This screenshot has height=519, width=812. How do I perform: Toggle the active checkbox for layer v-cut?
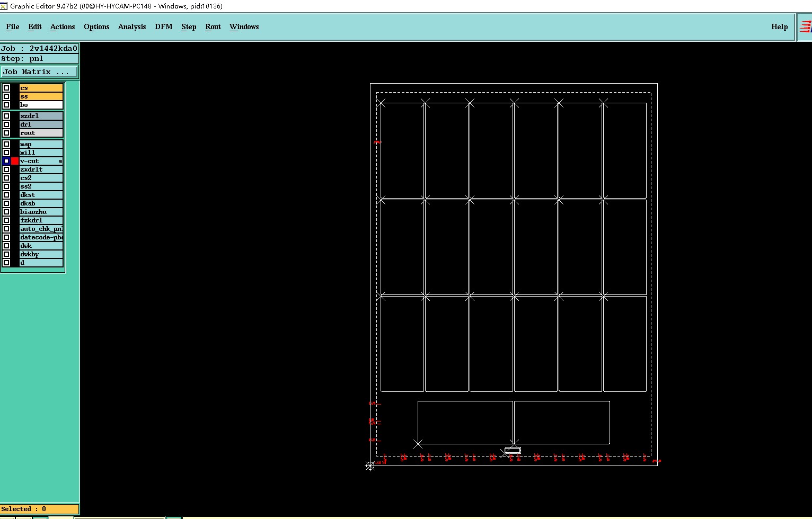(x=6, y=161)
